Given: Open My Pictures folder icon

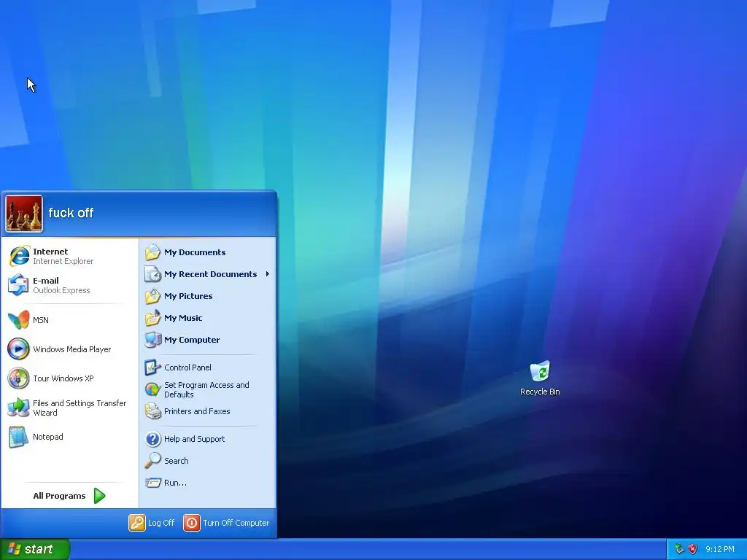Looking at the screenshot, I should pyautogui.click(x=153, y=296).
